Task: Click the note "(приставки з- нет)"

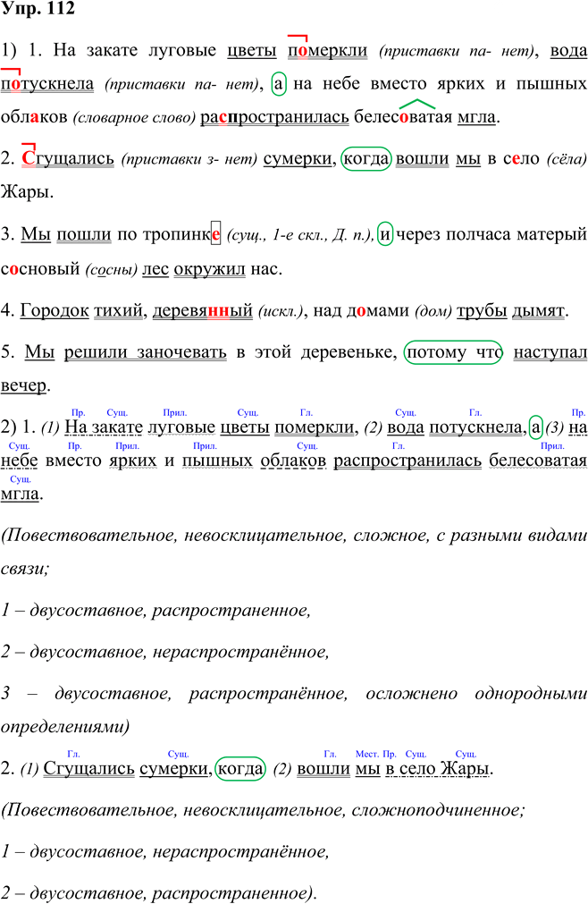Action: [x=189, y=159]
